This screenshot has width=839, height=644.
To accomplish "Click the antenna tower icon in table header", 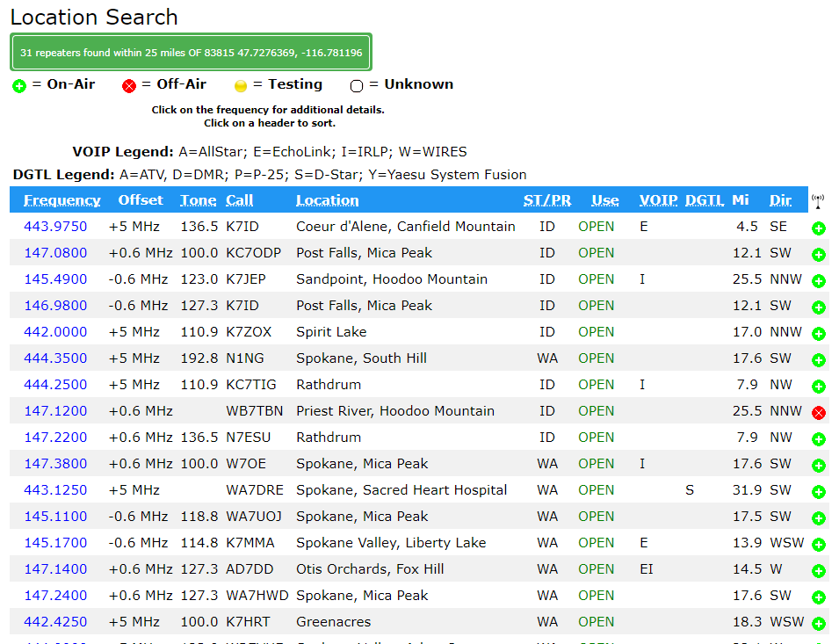I will 819,201.
